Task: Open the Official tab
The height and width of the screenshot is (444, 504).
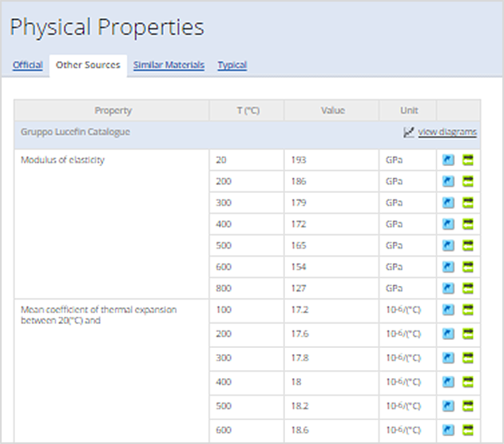Action: coord(28,65)
